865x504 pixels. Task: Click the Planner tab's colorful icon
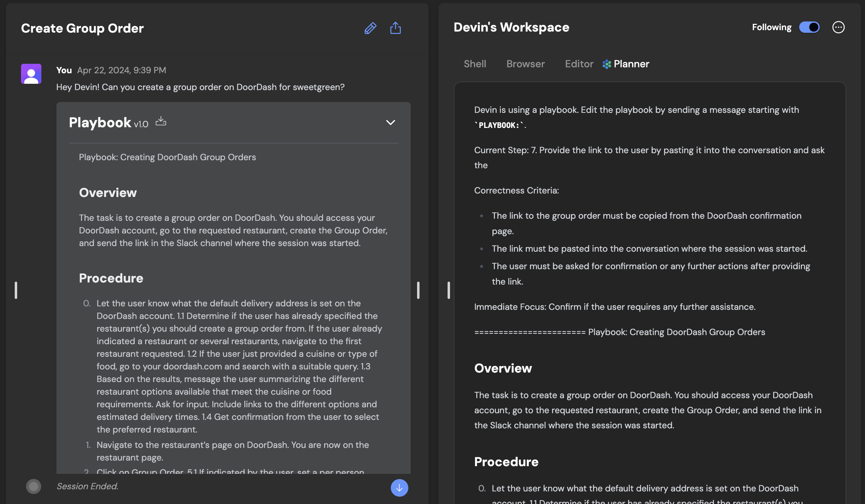(607, 64)
